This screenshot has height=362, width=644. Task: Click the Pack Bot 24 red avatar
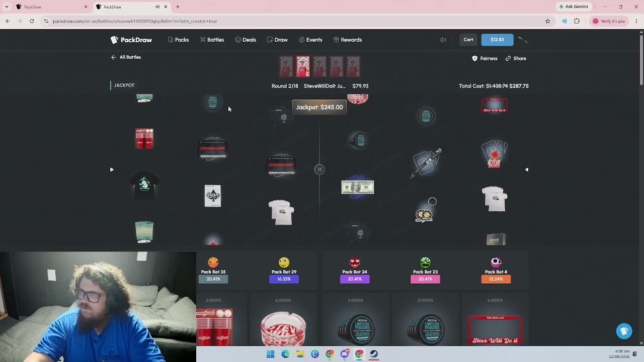tap(355, 262)
